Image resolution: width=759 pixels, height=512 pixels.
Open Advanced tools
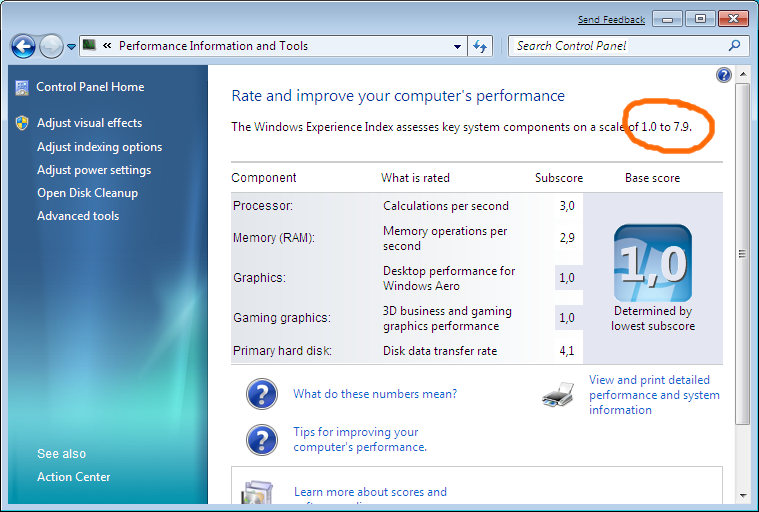[x=78, y=216]
